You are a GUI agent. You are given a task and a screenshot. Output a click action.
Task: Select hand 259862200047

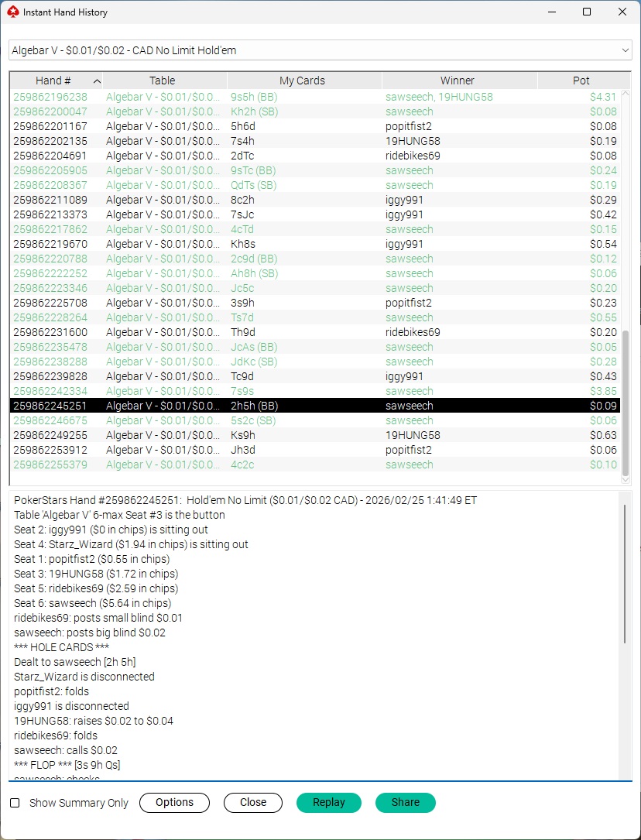pyautogui.click(x=315, y=111)
